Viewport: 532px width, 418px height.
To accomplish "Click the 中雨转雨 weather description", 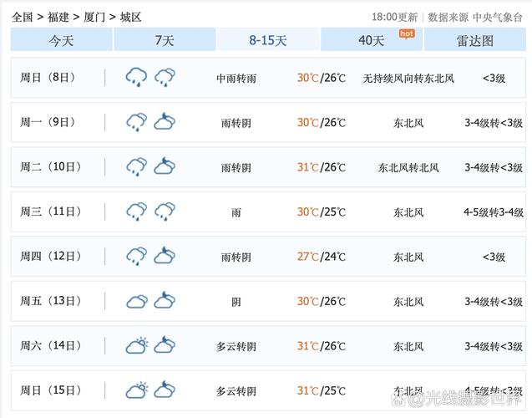I will pos(236,79).
